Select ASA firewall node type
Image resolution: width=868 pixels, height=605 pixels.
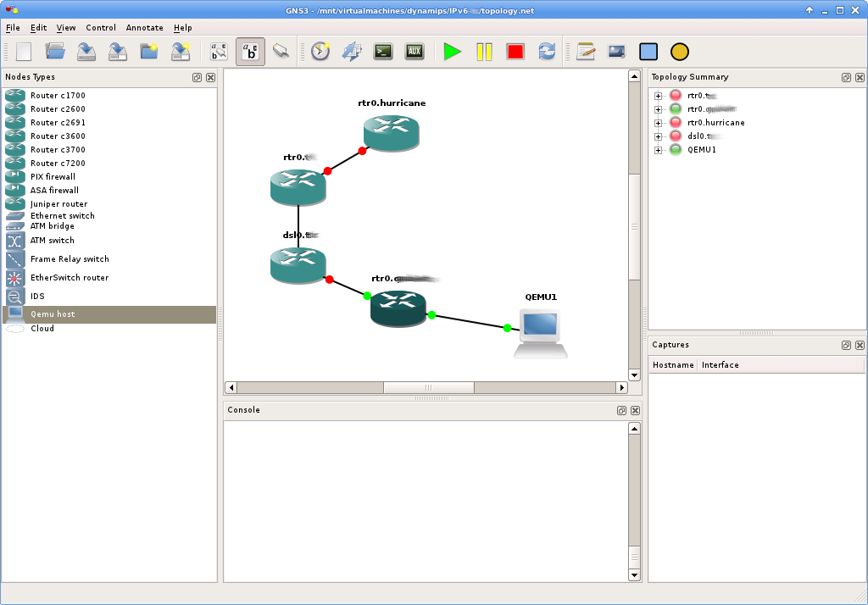[x=109, y=191]
